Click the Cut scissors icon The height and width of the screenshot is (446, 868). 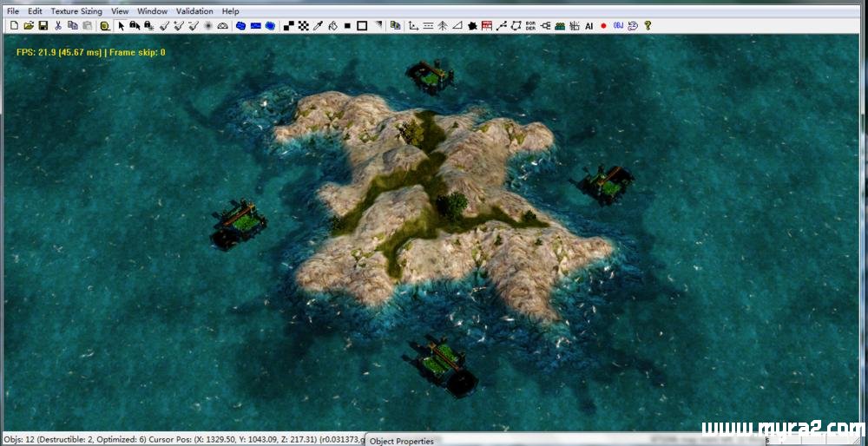(x=58, y=26)
